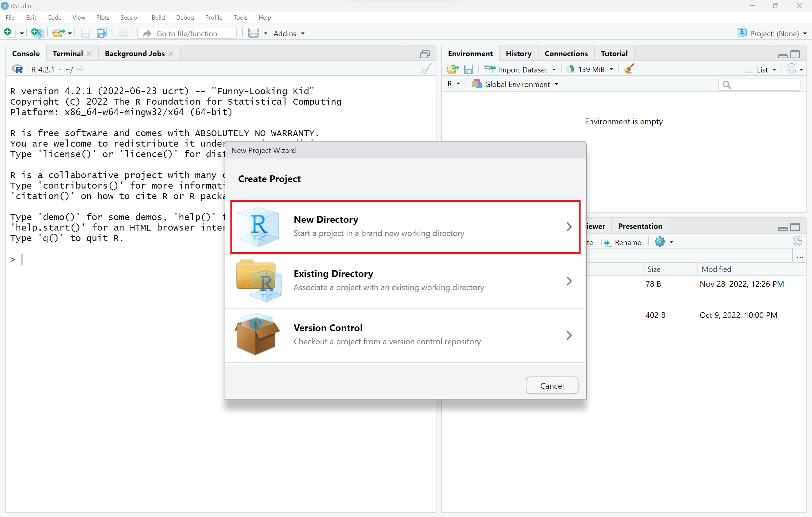The image size is (812, 517).
Task: Click the Load Workspace folder icon
Action: point(452,69)
